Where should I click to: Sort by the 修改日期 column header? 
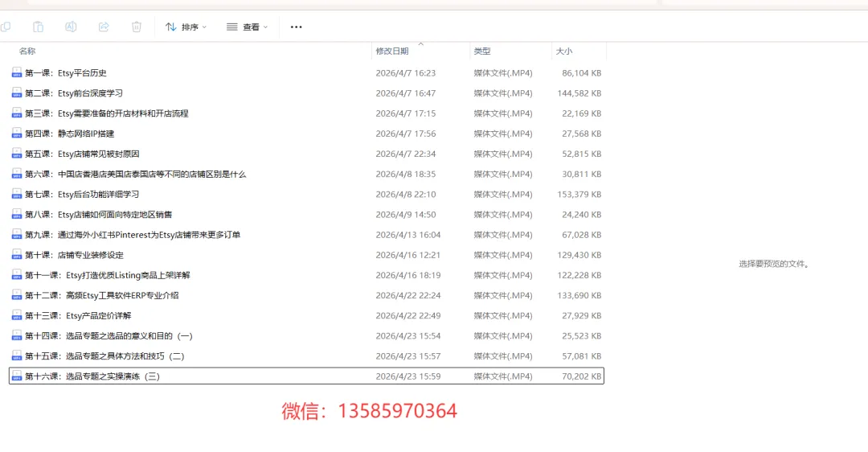pos(392,51)
